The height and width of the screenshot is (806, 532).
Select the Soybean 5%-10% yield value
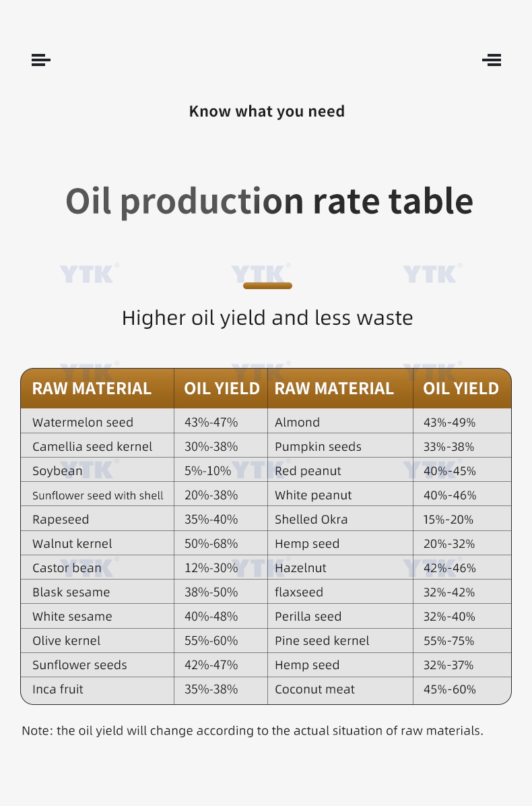[x=207, y=471]
